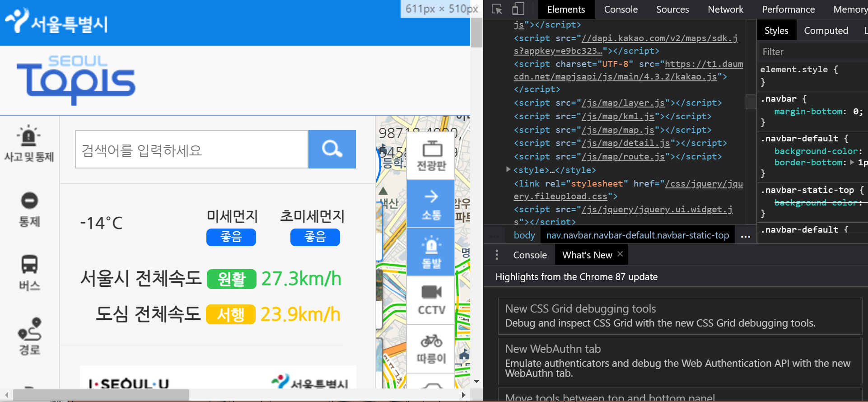Select body in the breadcrumb bar
The image size is (868, 402).
point(524,235)
